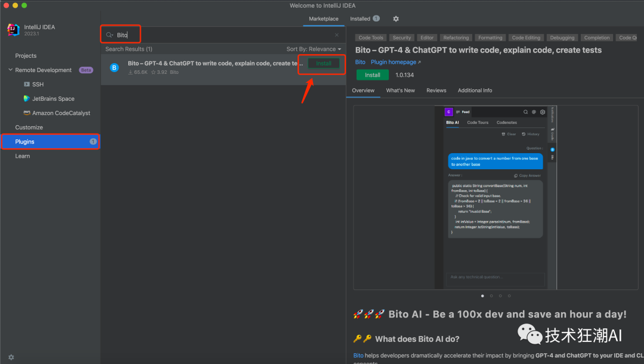Click the SSH icon in sidebar
Image resolution: width=644 pixels, height=364 pixels.
point(26,85)
